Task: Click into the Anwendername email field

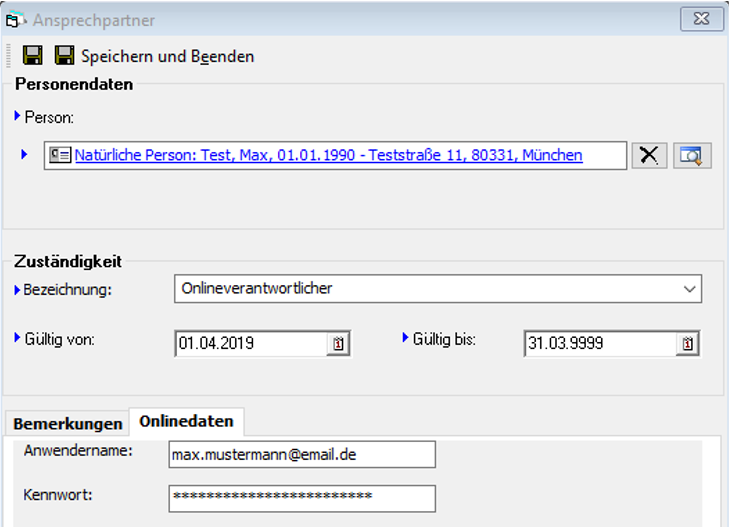Action: pyautogui.click(x=302, y=455)
